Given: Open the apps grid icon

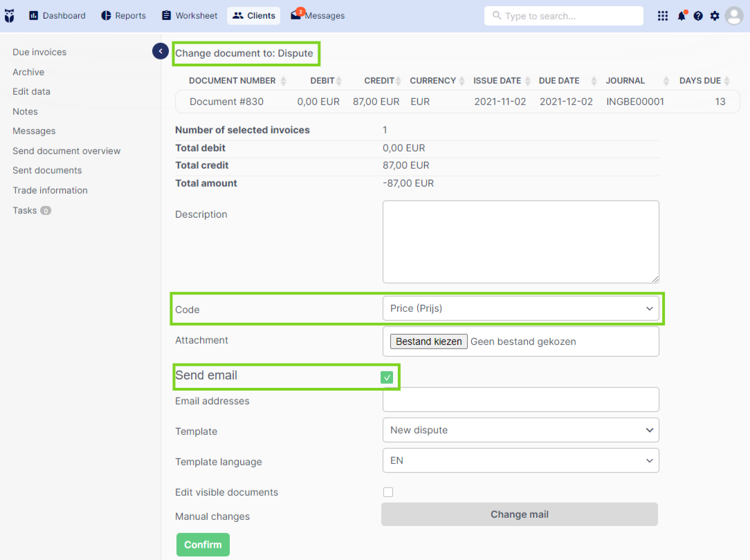Looking at the screenshot, I should 662,16.
